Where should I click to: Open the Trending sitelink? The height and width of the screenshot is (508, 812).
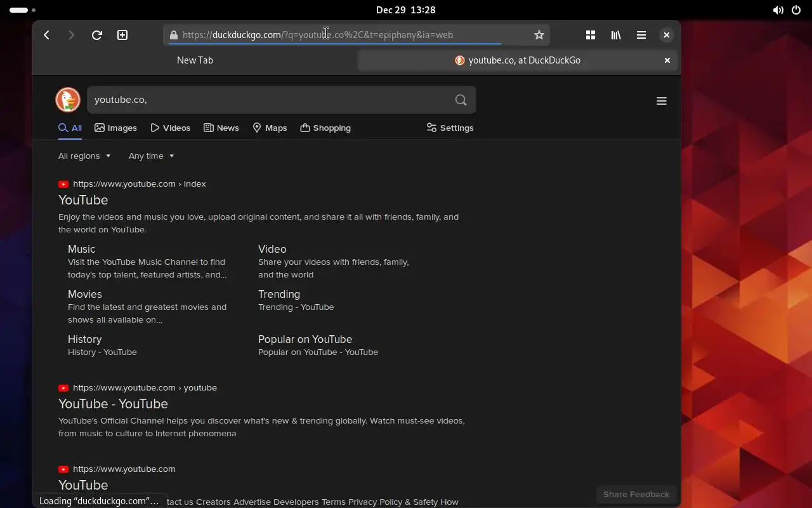pyautogui.click(x=279, y=294)
